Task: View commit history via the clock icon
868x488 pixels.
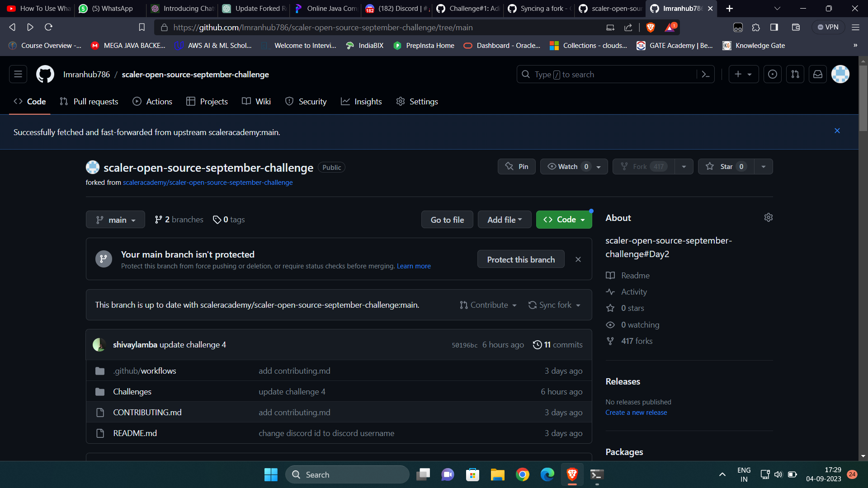Action: [x=538, y=344]
